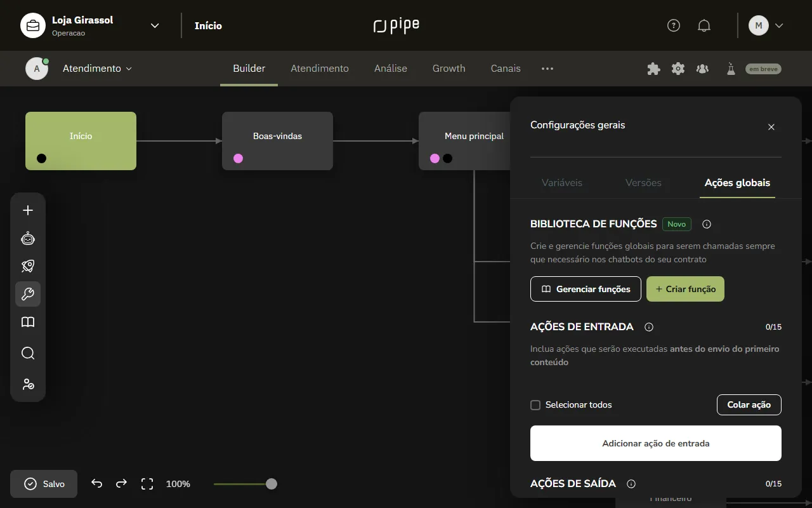
Task: Switch to the Análise tab
Action: point(391,69)
